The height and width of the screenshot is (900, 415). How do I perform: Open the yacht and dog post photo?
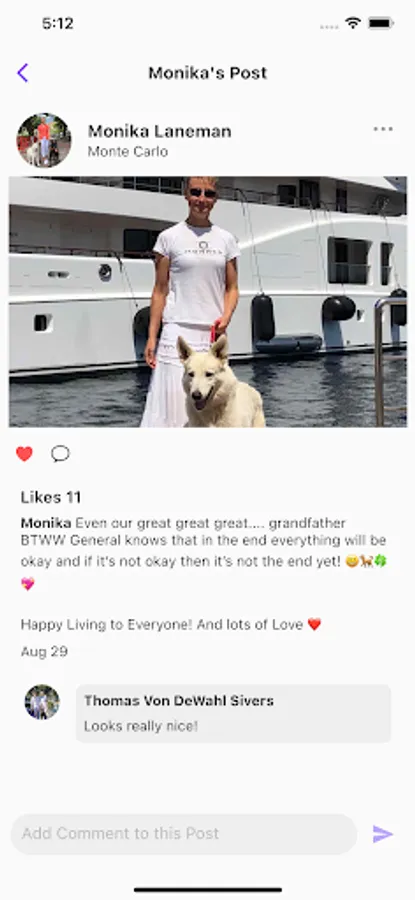point(208,301)
